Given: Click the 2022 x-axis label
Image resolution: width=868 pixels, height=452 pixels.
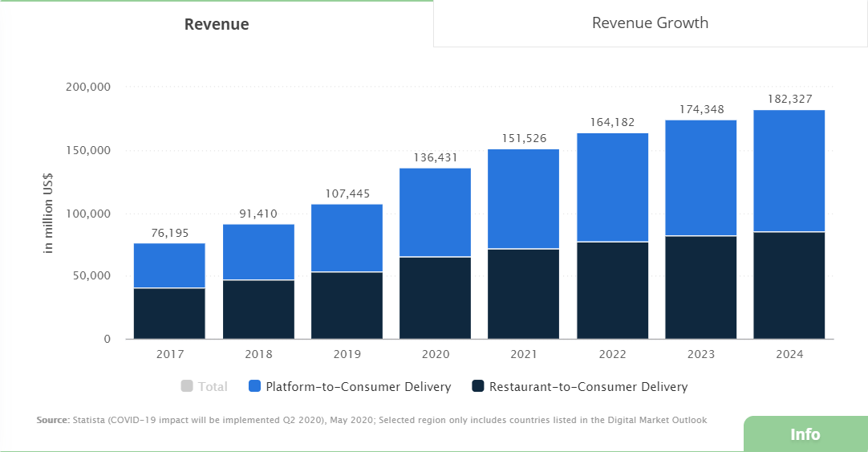Looking at the screenshot, I should coord(612,354).
